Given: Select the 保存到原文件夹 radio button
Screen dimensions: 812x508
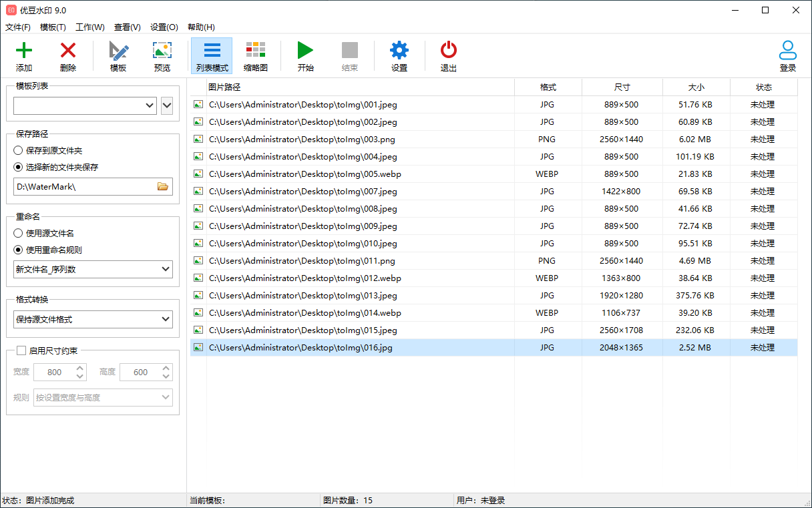Looking at the screenshot, I should [x=19, y=151].
